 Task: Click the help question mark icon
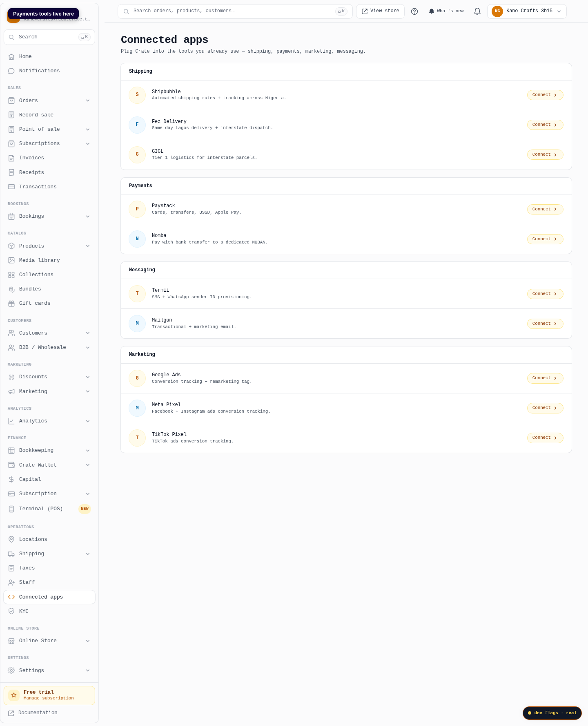coord(414,11)
